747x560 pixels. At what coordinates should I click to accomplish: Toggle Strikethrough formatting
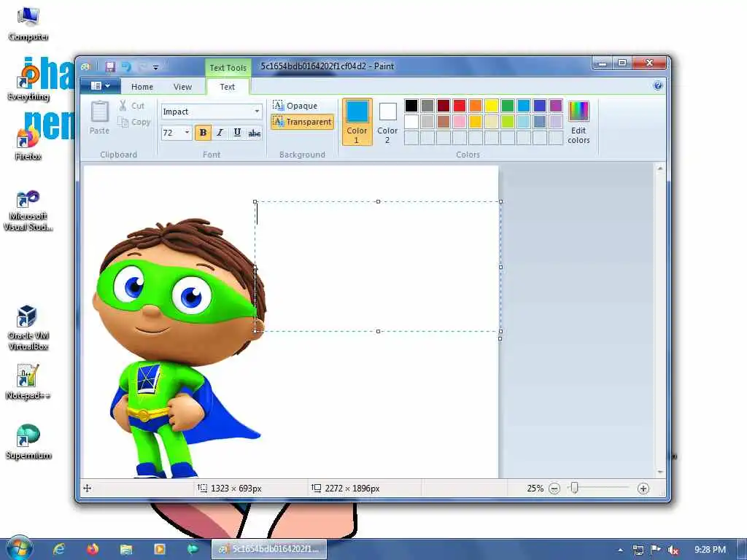255,133
